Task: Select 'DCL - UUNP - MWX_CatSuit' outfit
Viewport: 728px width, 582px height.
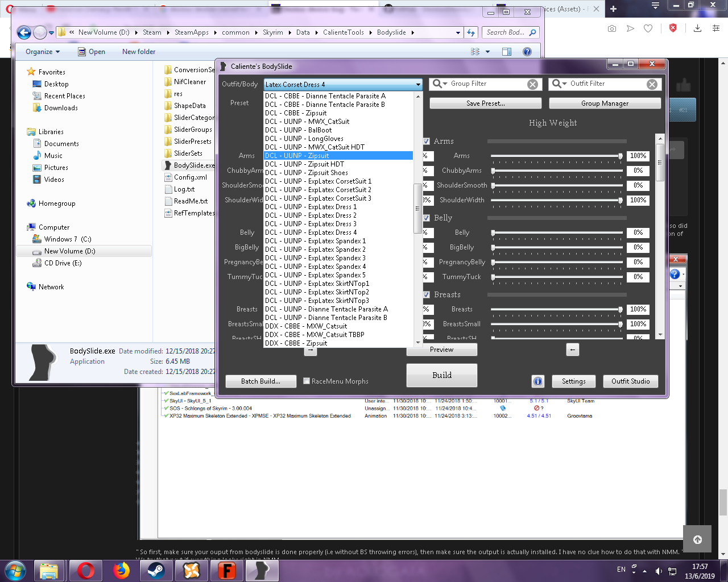Action: (x=338, y=122)
